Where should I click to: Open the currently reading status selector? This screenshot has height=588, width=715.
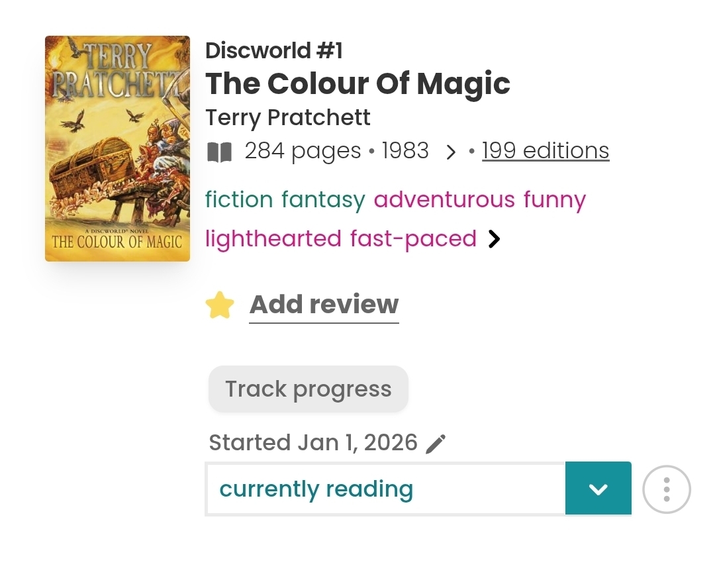[385, 489]
